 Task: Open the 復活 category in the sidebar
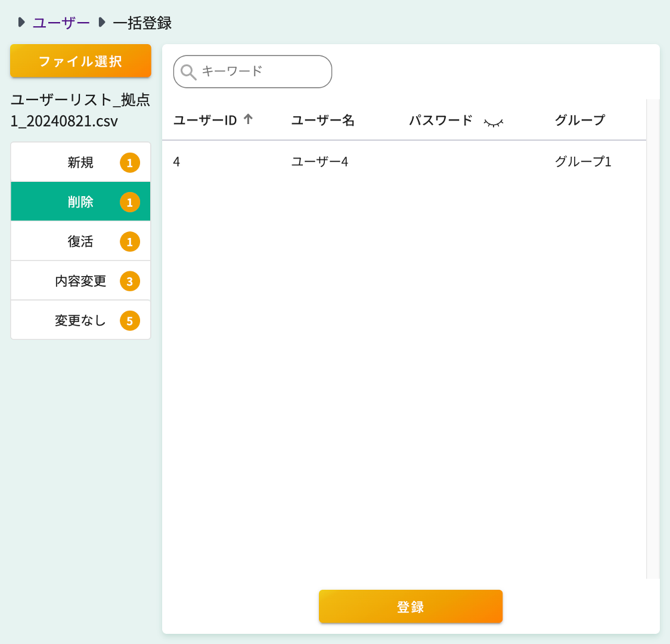coord(80,241)
